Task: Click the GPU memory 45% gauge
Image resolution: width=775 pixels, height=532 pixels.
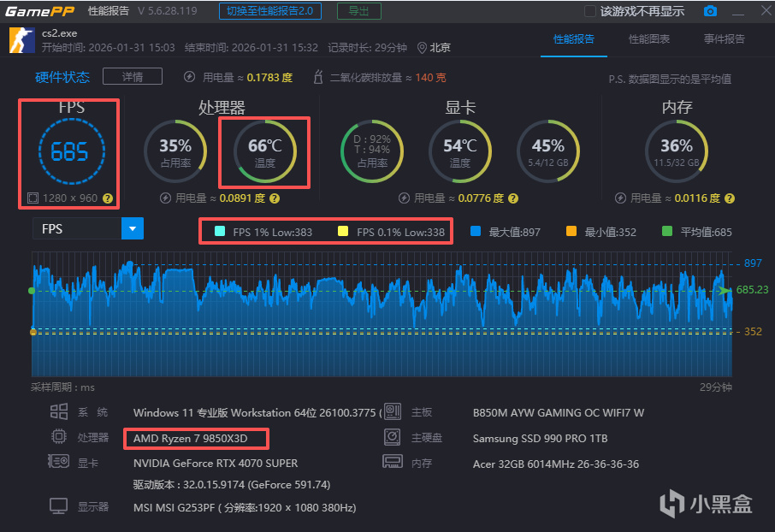Action: tap(548, 151)
